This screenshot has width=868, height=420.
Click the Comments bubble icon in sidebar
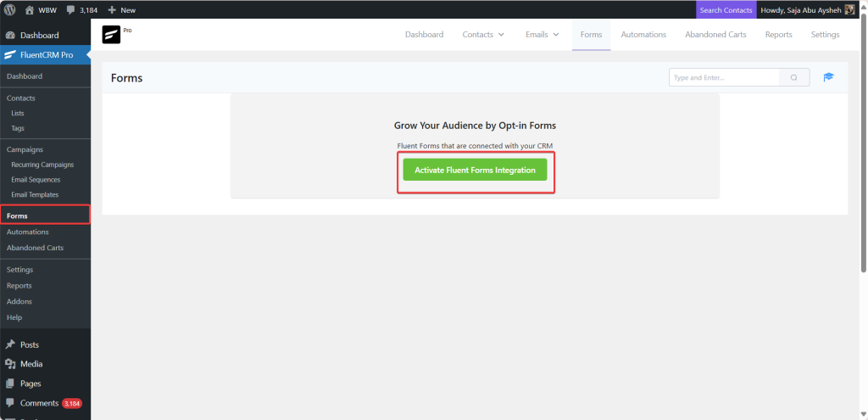point(10,403)
